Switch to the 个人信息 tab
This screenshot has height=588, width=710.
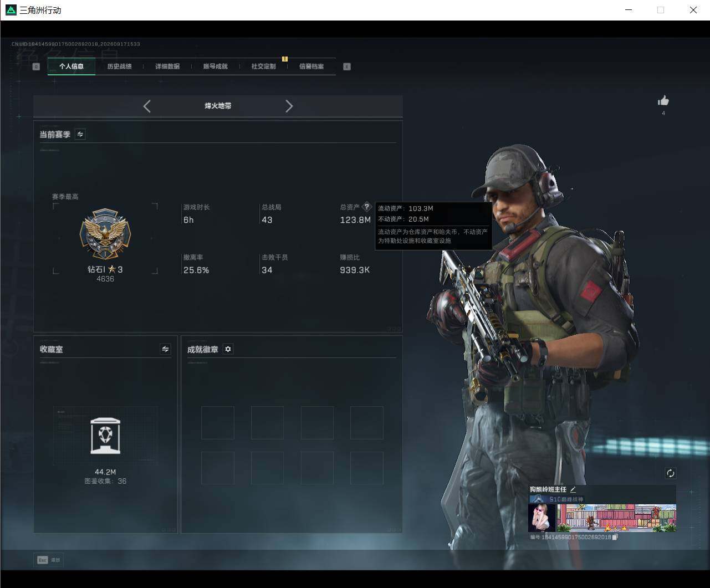71,67
